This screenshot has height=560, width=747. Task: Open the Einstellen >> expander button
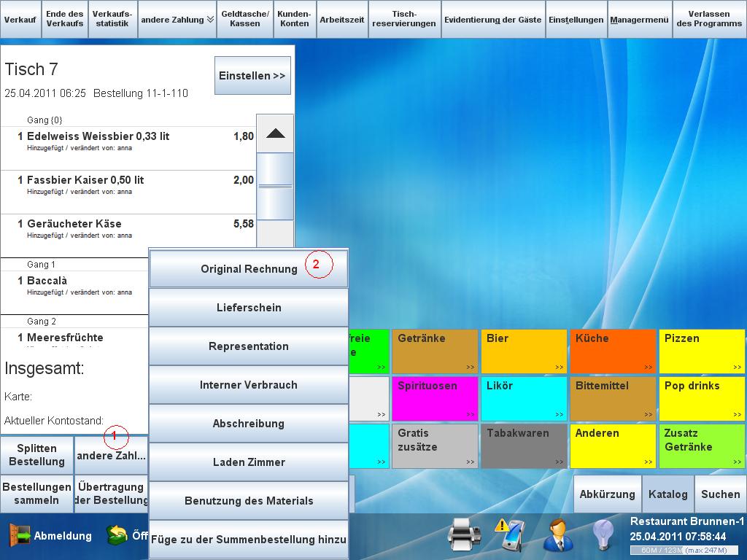pos(252,76)
